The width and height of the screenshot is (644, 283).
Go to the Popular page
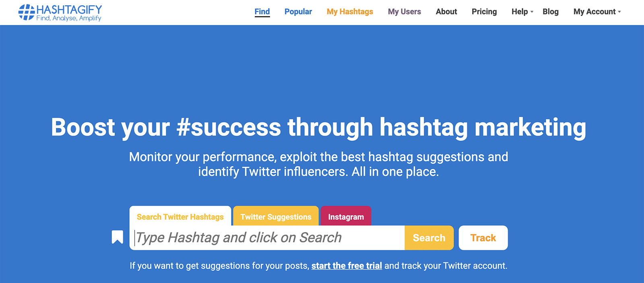(298, 12)
